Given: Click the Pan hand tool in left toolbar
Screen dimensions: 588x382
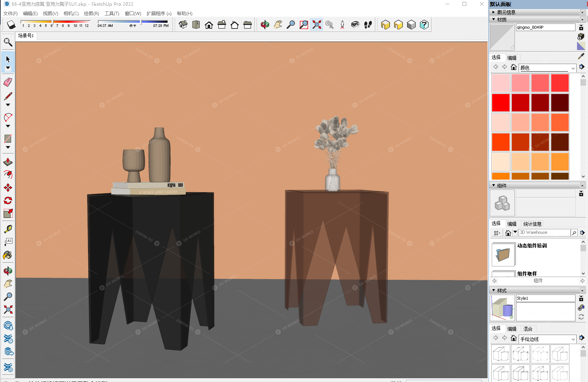Looking at the screenshot, I should (x=8, y=283).
